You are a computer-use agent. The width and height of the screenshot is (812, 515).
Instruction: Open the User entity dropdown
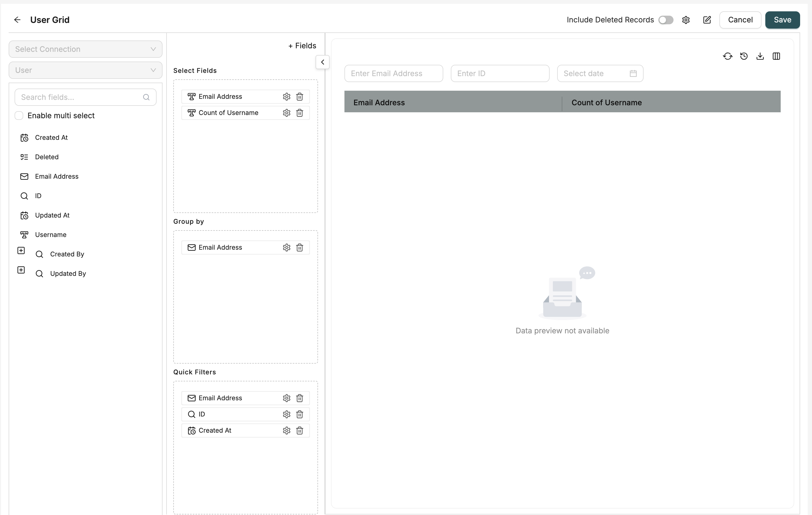[x=85, y=70]
